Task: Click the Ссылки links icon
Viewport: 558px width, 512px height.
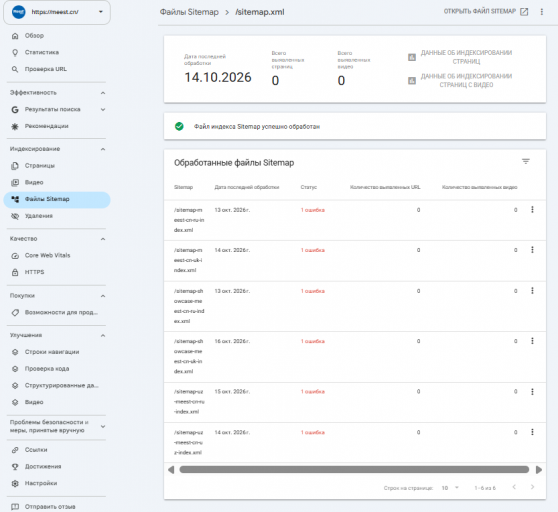Action: [x=15, y=450]
